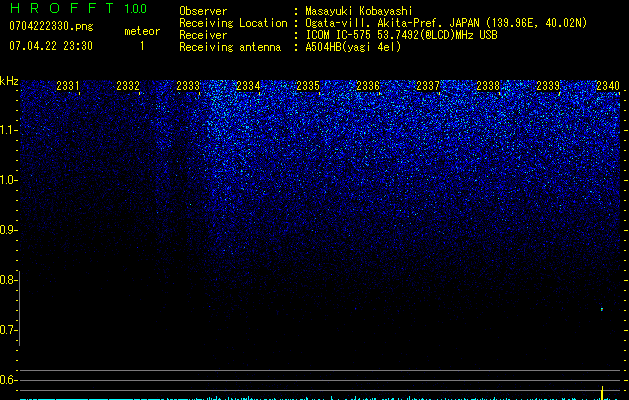Click the 2340 time marker
This screenshot has height=400, width=629.
608,85
